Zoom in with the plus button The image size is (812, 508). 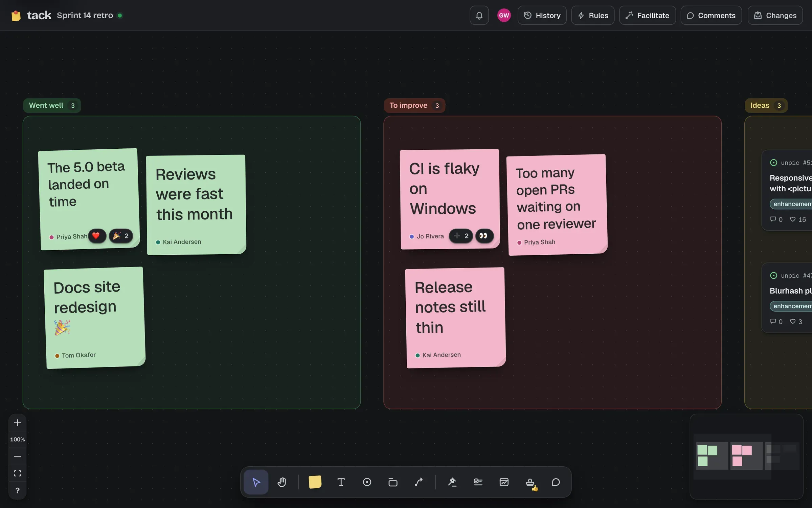pyautogui.click(x=17, y=423)
